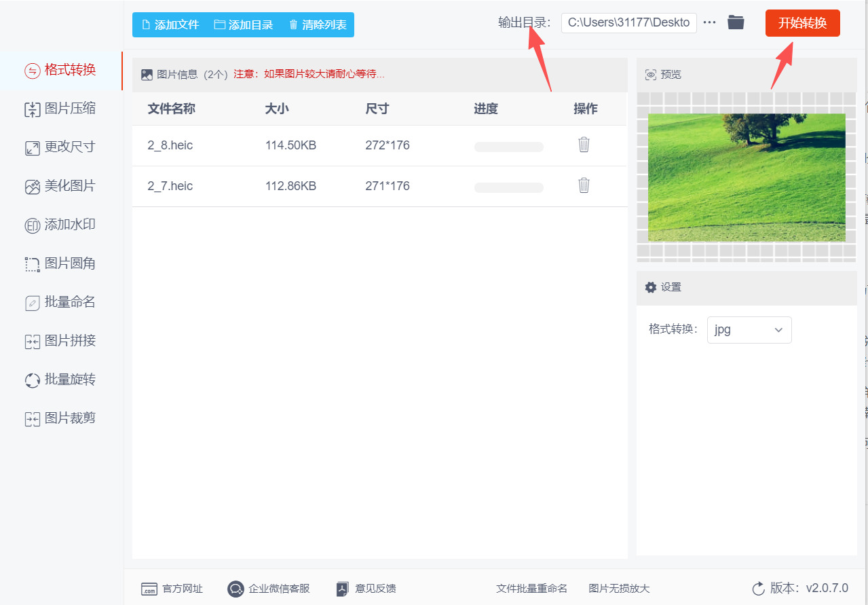
Task: Delete 2_7.heic with its trash icon
Action: (x=584, y=185)
